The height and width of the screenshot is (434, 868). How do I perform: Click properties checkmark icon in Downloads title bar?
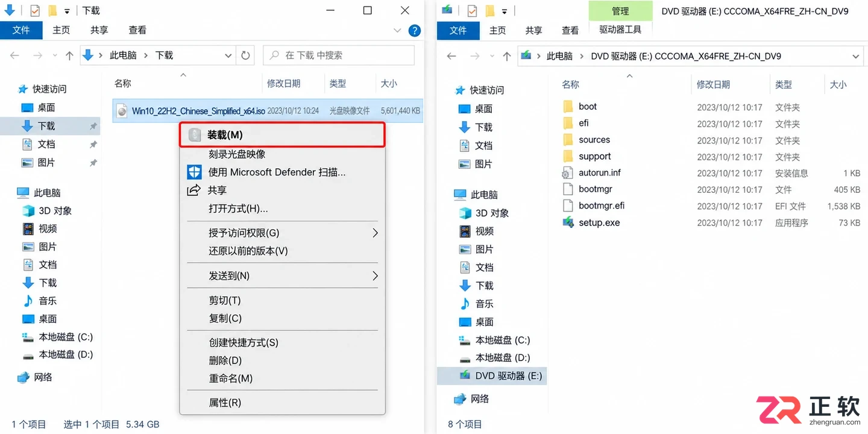[35, 10]
